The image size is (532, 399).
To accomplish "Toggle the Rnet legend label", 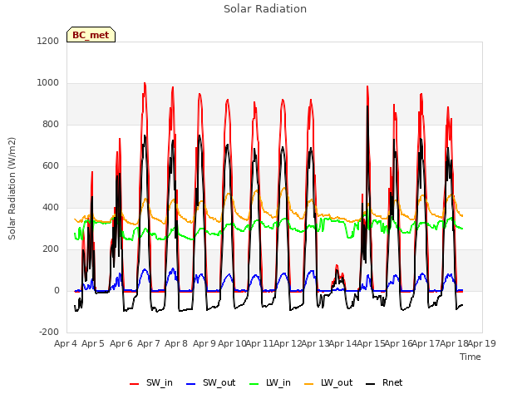I will [392, 382].
